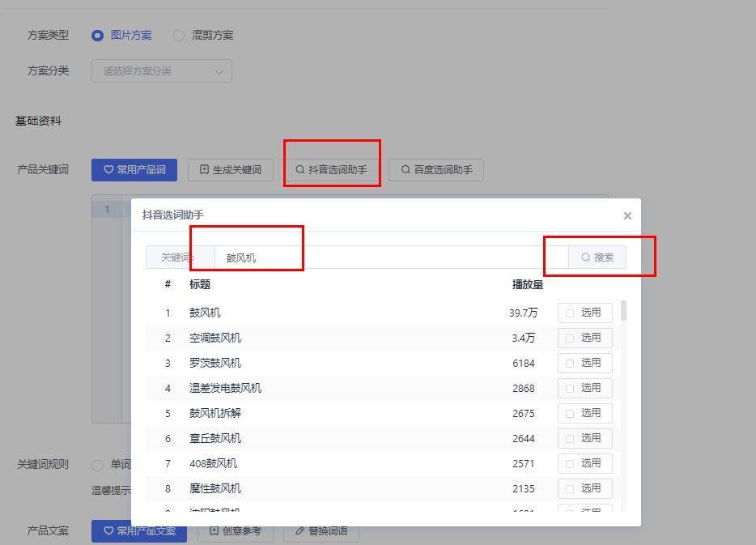Click line number 1 in keyword editor

107,209
